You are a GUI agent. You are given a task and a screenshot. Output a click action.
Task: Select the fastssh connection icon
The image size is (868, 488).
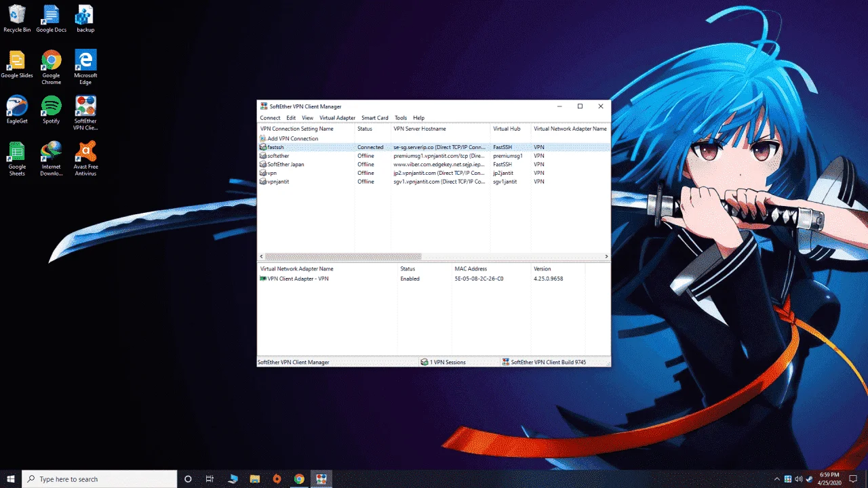pyautogui.click(x=263, y=147)
